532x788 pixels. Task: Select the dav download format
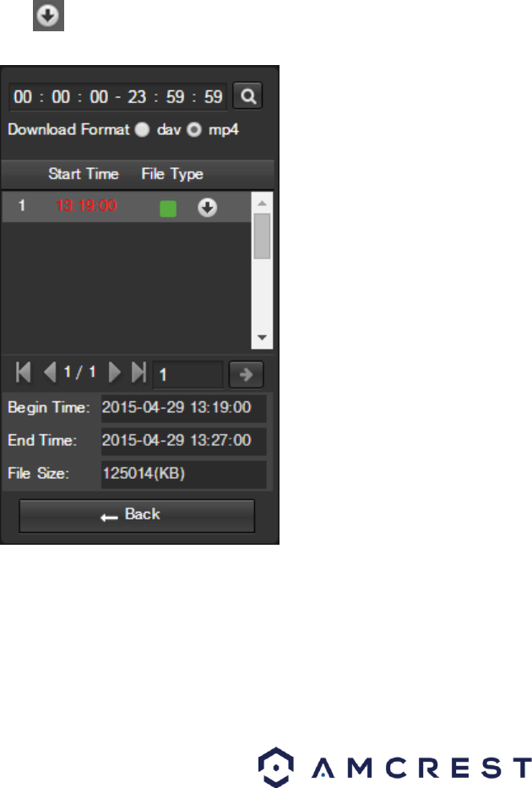(x=142, y=130)
